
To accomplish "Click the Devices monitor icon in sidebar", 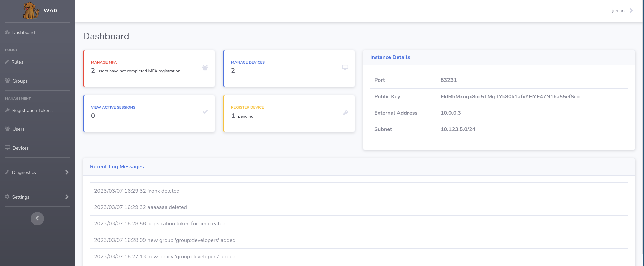I will [x=7, y=148].
